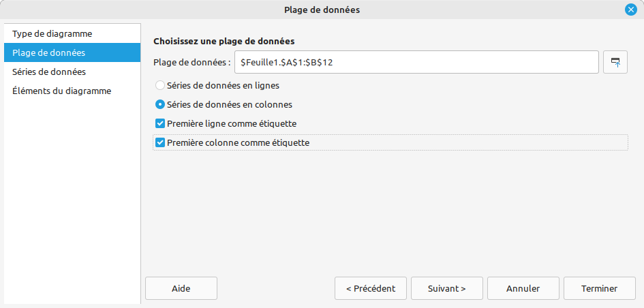The width and height of the screenshot is (644, 308).
Task: Cancel the wizard with Annuler
Action: point(523,288)
